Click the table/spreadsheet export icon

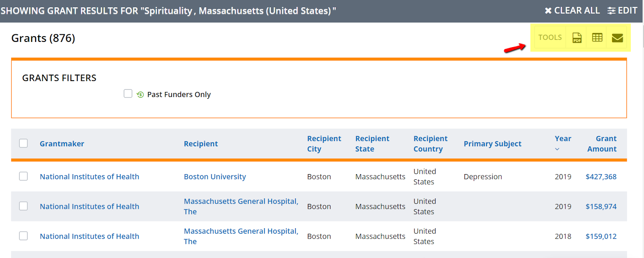point(597,37)
